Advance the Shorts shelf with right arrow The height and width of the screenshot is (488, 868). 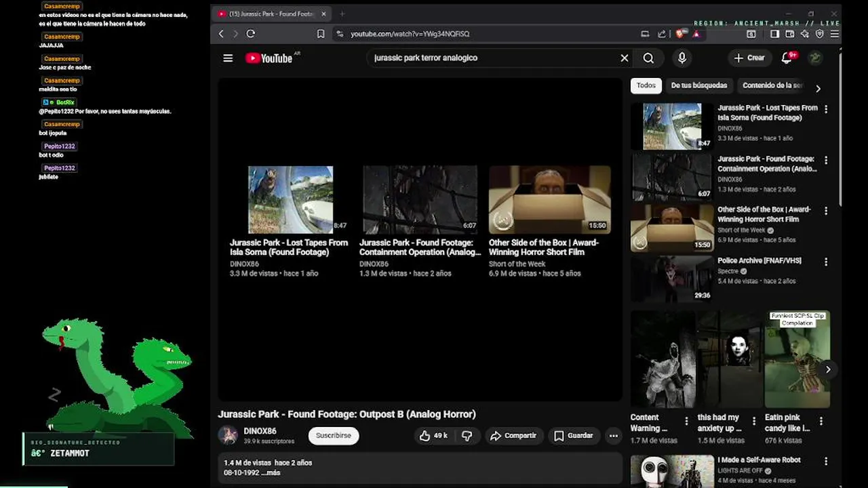pyautogui.click(x=828, y=369)
